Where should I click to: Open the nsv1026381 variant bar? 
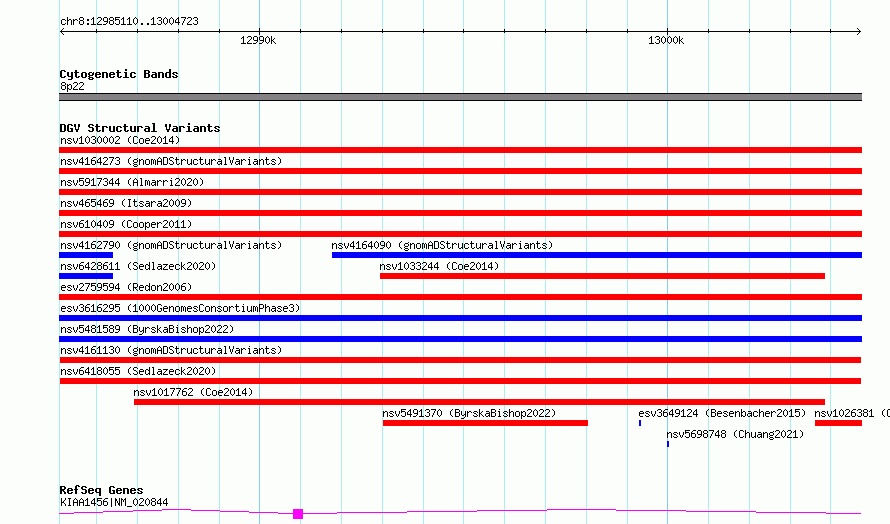pos(838,423)
